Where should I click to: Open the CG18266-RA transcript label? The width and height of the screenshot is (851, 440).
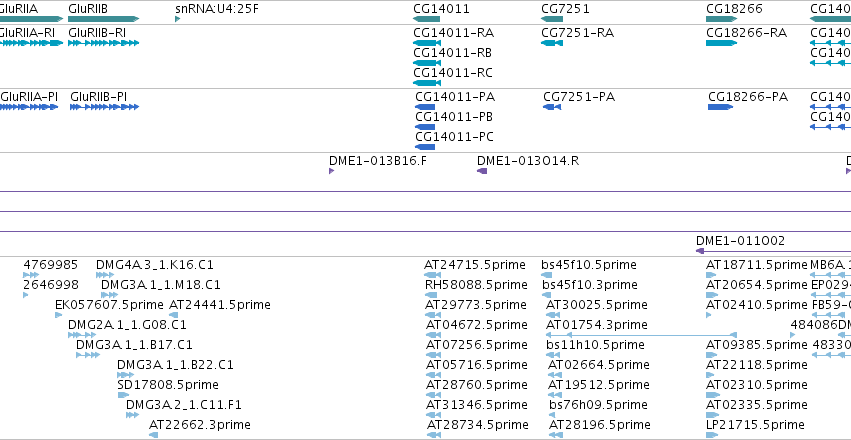[x=746, y=33]
